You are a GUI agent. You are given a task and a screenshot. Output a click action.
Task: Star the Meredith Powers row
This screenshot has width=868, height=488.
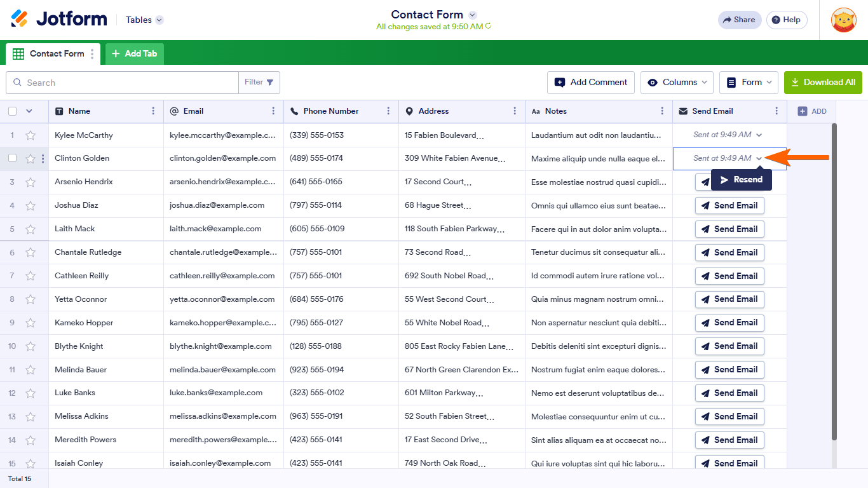[x=31, y=440]
